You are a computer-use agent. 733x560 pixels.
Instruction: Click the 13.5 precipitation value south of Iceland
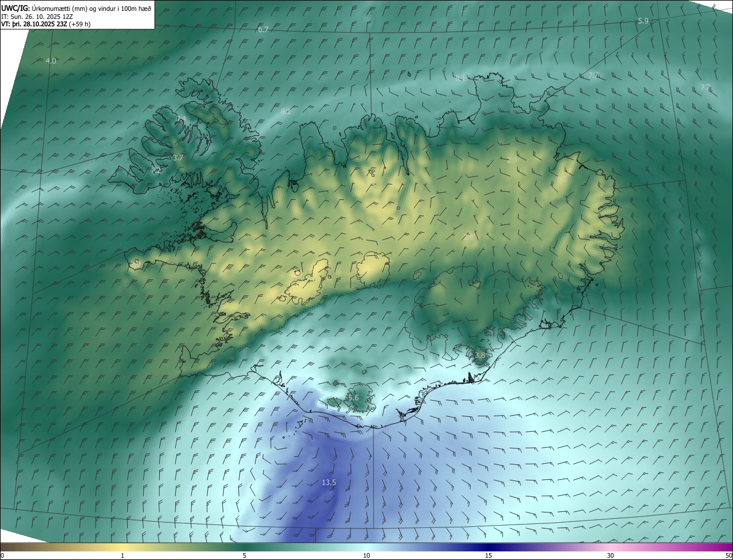329,483
